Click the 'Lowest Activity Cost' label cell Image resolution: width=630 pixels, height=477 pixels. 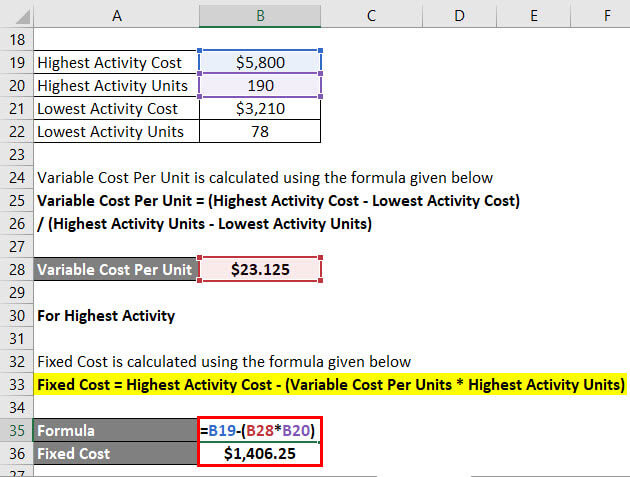(x=117, y=109)
